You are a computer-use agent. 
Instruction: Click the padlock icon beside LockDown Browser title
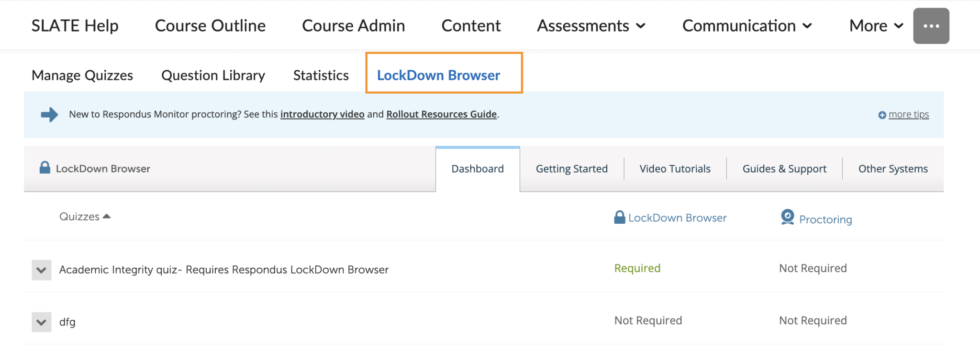[x=45, y=168]
